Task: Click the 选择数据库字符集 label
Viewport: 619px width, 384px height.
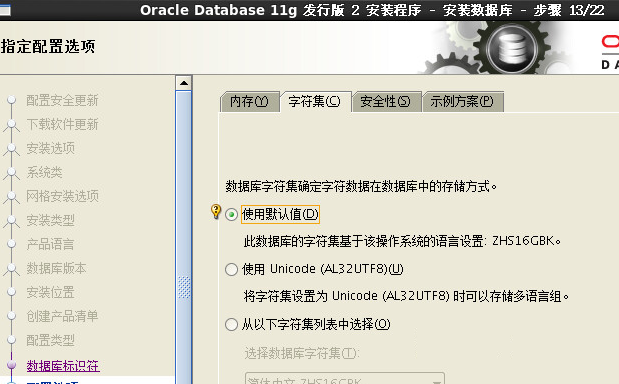Action: [302, 353]
